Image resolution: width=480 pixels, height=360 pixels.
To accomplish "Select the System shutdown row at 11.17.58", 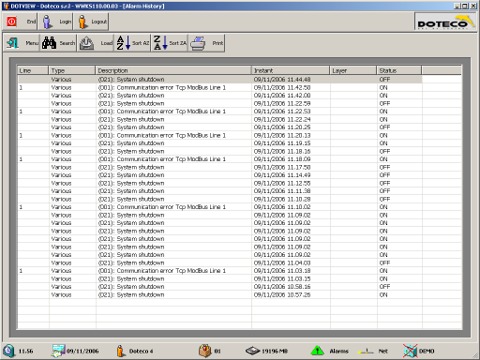I will pos(220,167).
